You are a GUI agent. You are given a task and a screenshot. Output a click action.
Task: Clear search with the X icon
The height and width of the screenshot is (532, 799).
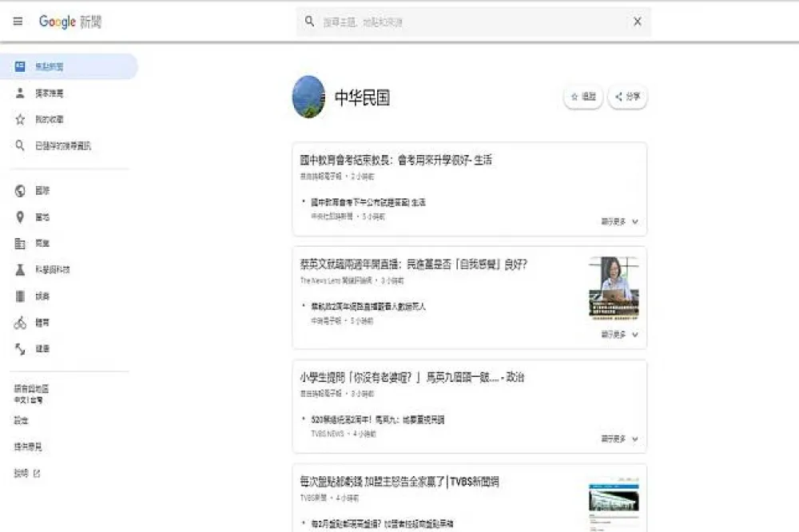pos(637,22)
